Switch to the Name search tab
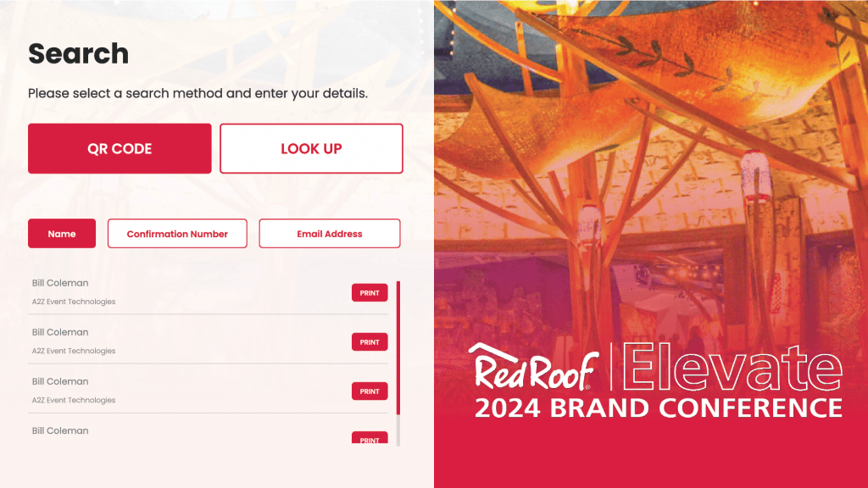 (x=62, y=234)
